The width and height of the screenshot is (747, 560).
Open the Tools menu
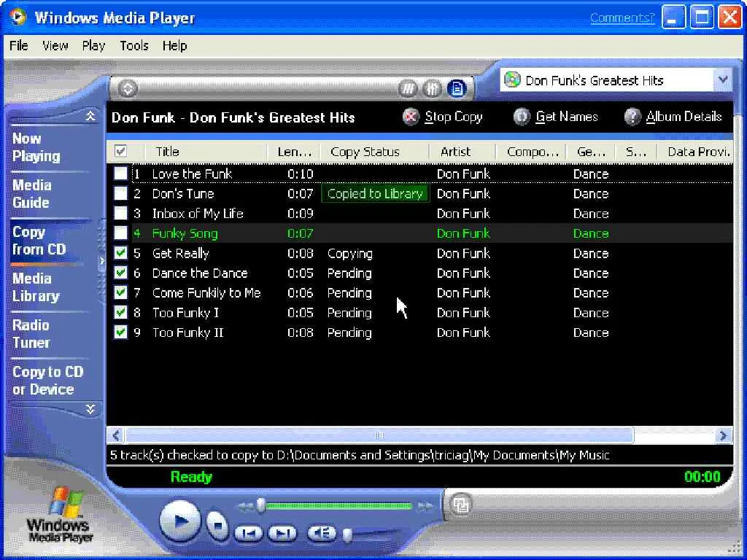pos(134,46)
